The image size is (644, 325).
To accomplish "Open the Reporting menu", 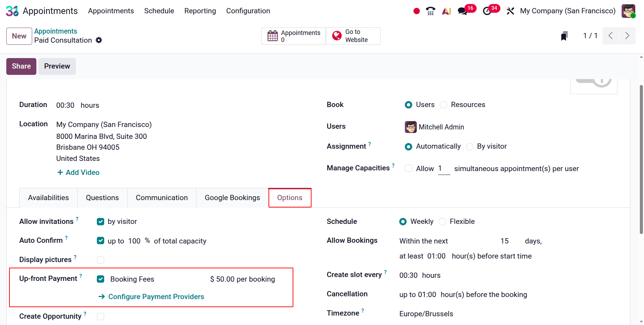I will point(200,11).
